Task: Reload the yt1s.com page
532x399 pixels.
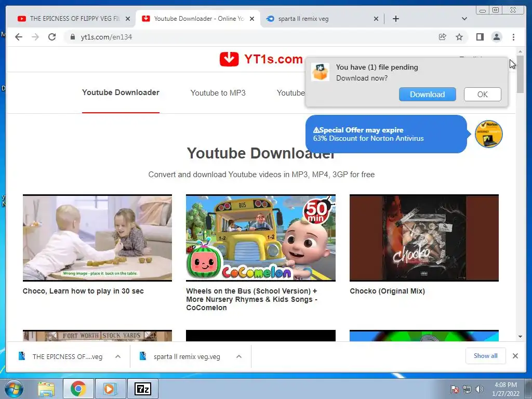Action: 52,37
